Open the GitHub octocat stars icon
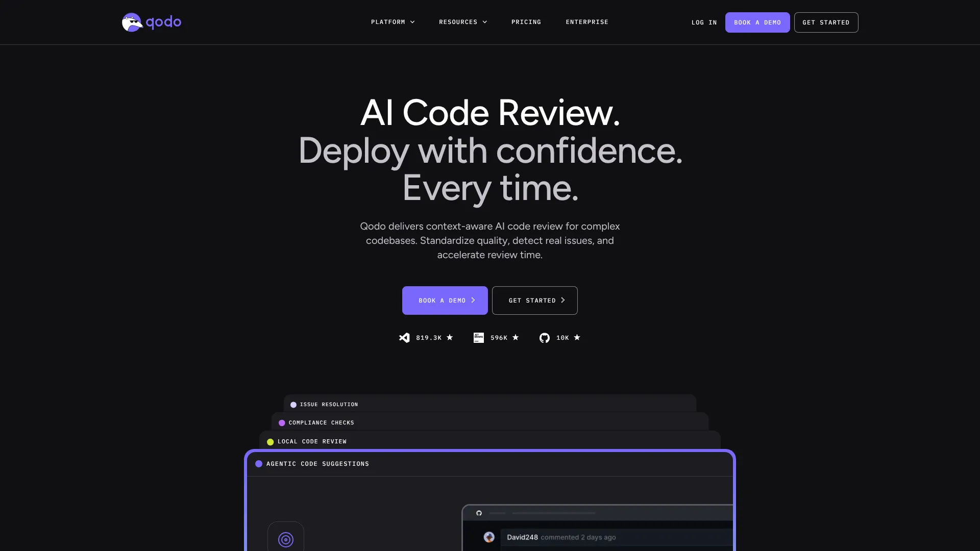Viewport: 980px width, 551px height. [x=545, y=338]
